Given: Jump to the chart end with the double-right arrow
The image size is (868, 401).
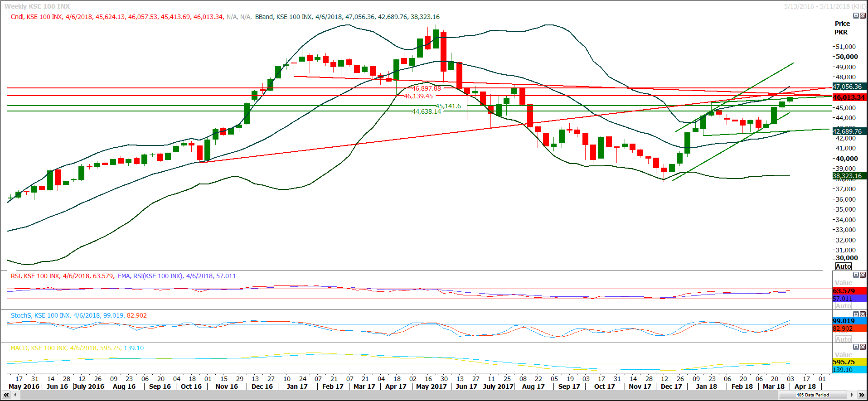Looking at the screenshot, I should click(x=861, y=395).
